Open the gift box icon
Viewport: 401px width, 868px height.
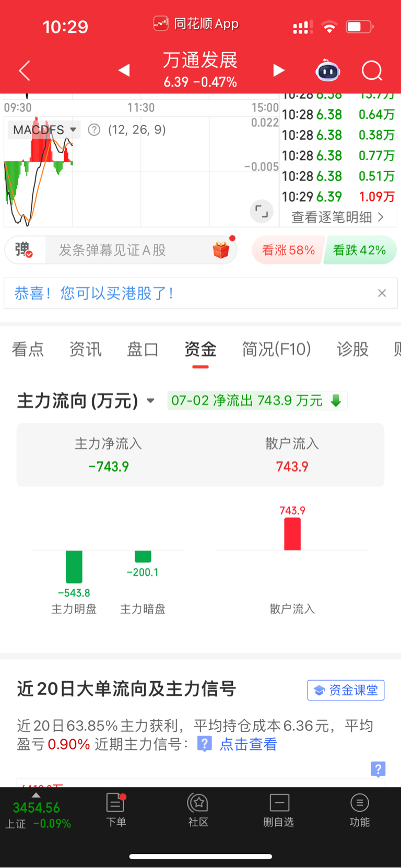point(221,250)
